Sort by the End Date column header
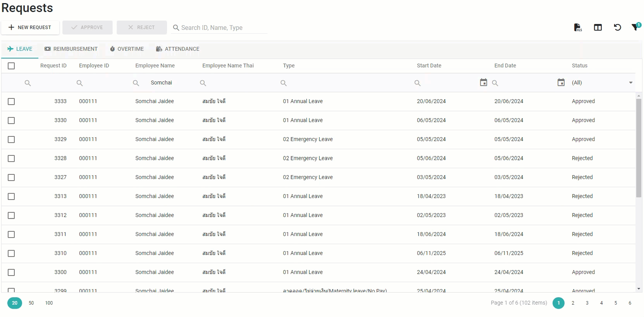644x317 pixels. [505, 66]
